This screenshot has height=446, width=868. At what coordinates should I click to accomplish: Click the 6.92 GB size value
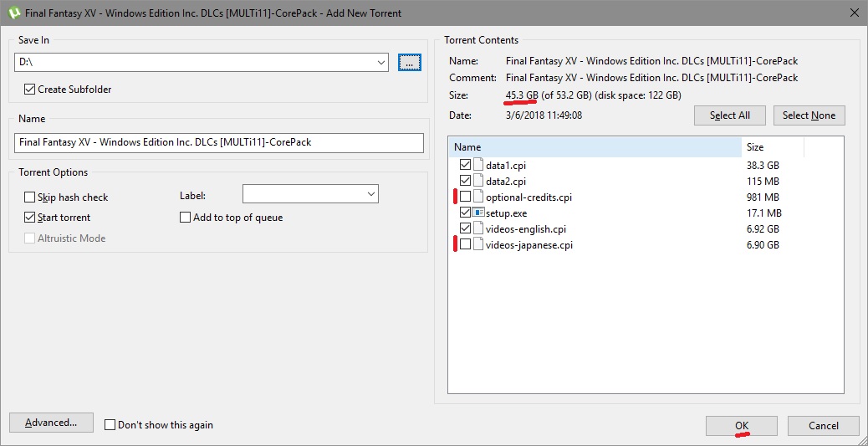[x=763, y=229]
